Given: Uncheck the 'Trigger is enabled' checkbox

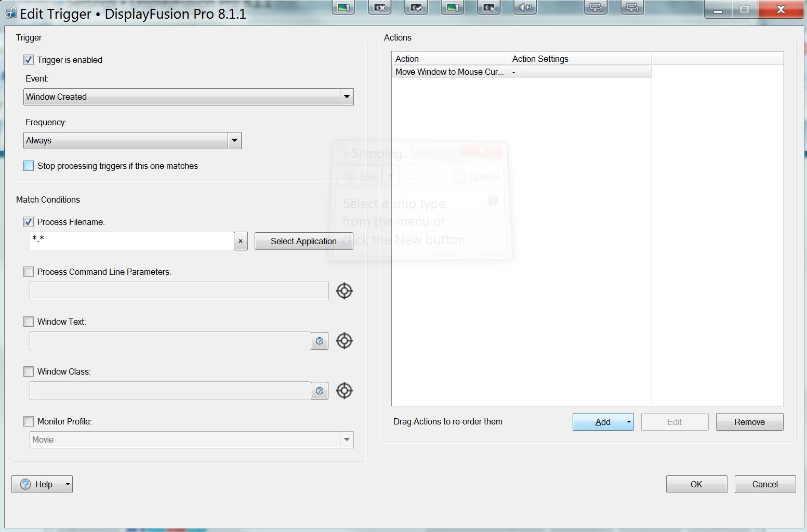Looking at the screenshot, I should pyautogui.click(x=29, y=60).
